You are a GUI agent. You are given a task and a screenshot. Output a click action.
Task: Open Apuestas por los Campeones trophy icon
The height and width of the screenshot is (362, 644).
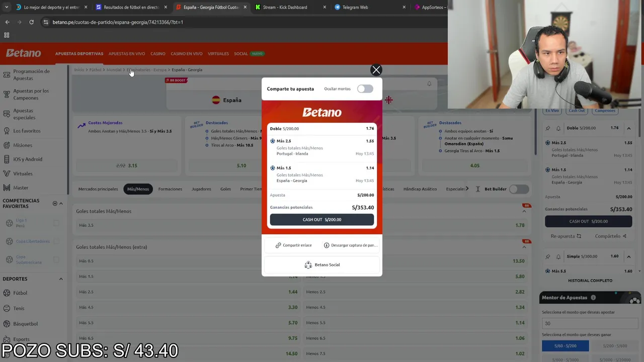(7, 95)
